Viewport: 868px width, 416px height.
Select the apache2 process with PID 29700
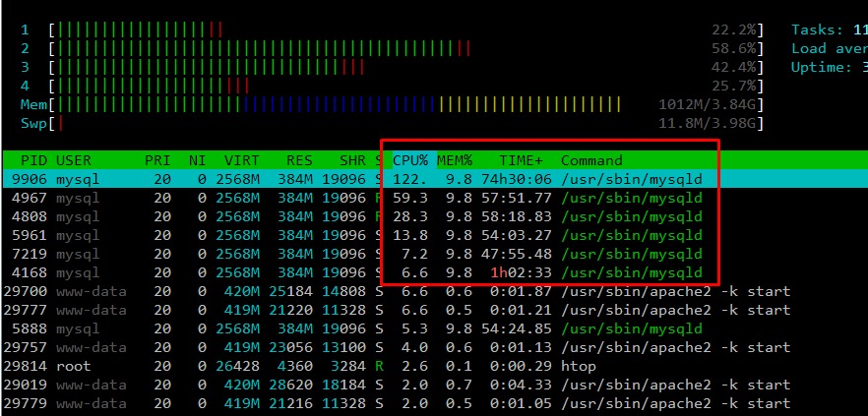(x=394, y=291)
